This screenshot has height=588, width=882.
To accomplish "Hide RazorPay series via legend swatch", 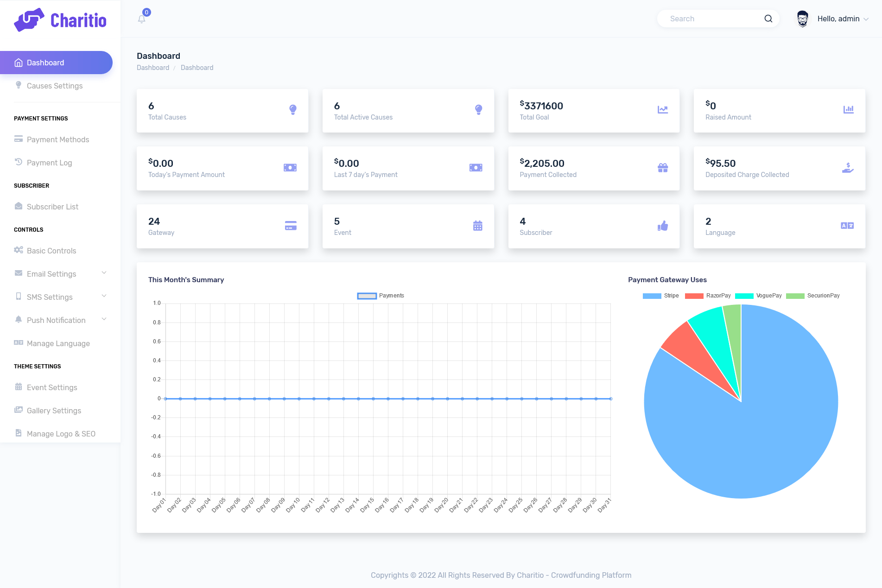I will [x=694, y=296].
